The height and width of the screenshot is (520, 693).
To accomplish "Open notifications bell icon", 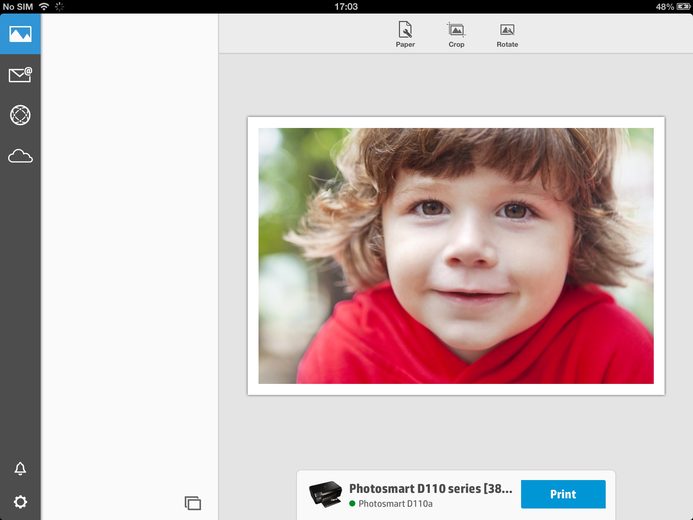I will tap(20, 468).
